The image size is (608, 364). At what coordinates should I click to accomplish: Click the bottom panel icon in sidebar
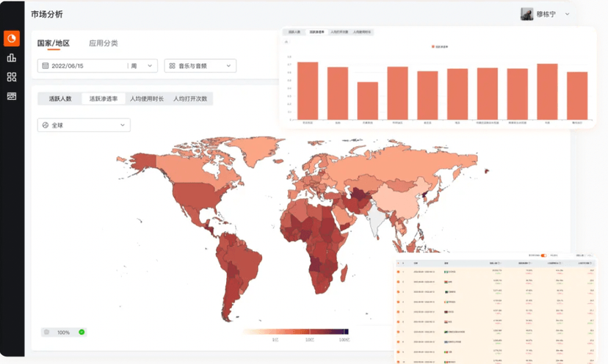[x=11, y=96]
